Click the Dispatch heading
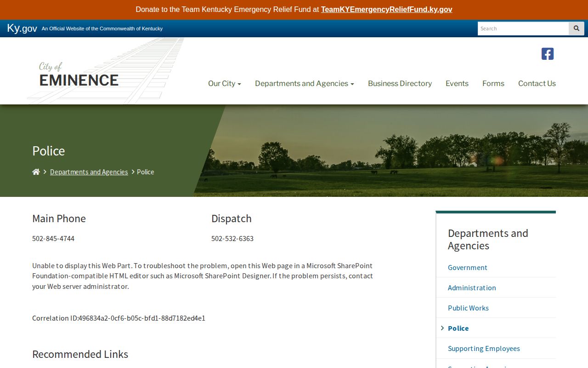 [232, 218]
